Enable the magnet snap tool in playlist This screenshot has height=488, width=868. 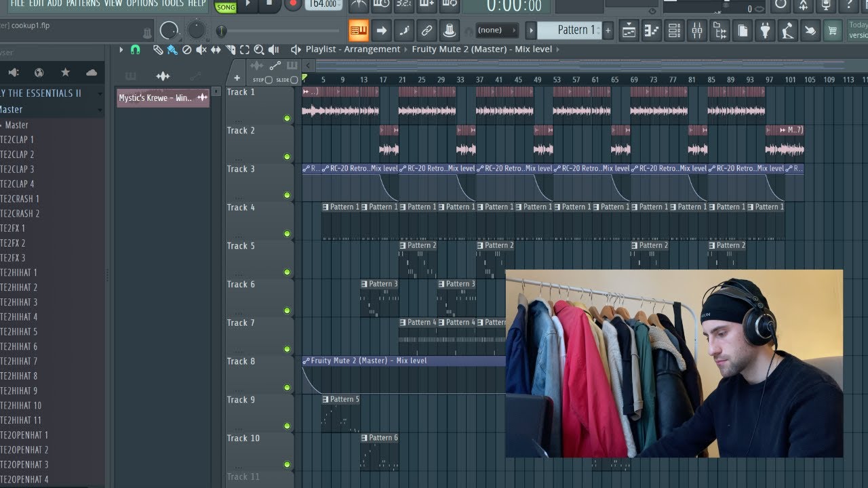pyautogui.click(x=135, y=49)
